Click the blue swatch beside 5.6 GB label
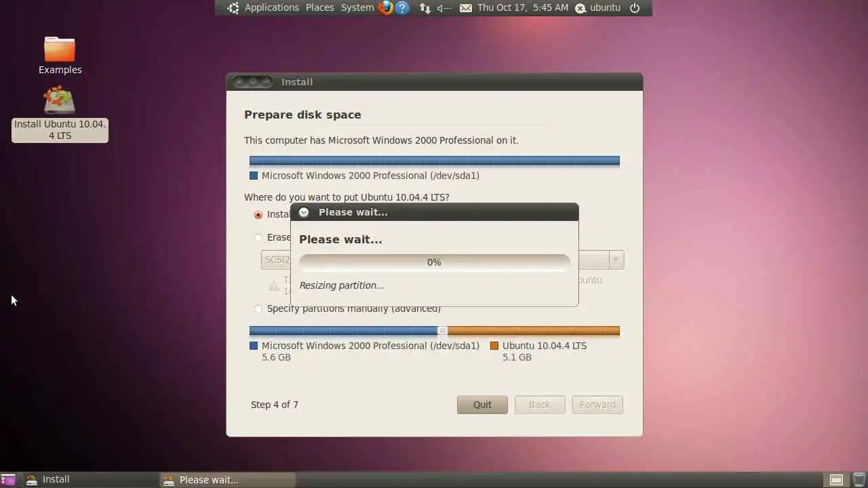The image size is (868, 488). tap(254, 346)
